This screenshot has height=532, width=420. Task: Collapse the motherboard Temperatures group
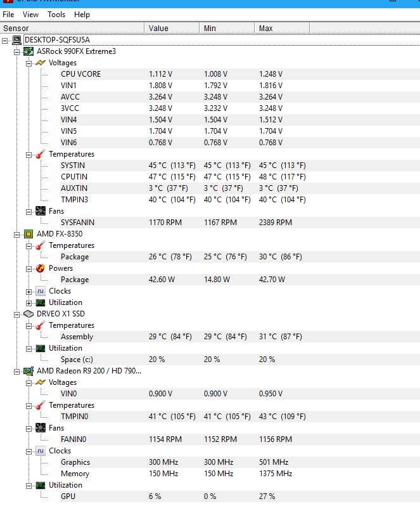(29, 155)
